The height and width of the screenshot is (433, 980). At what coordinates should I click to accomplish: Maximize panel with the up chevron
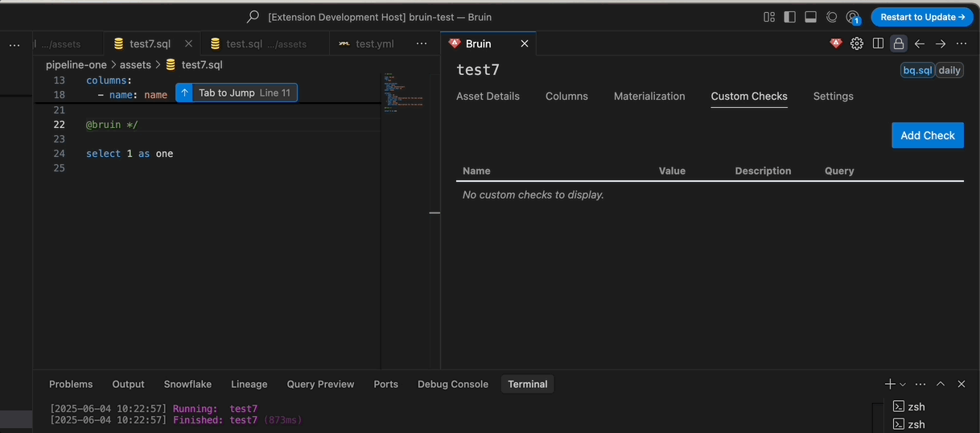coord(941,384)
